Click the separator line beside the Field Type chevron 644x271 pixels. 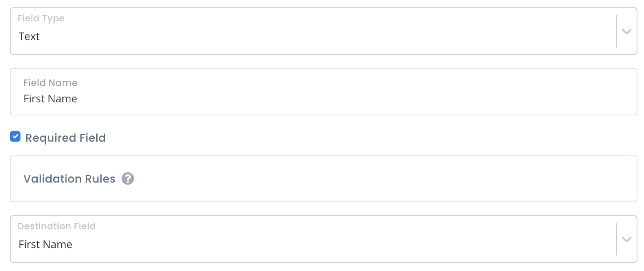(x=617, y=31)
